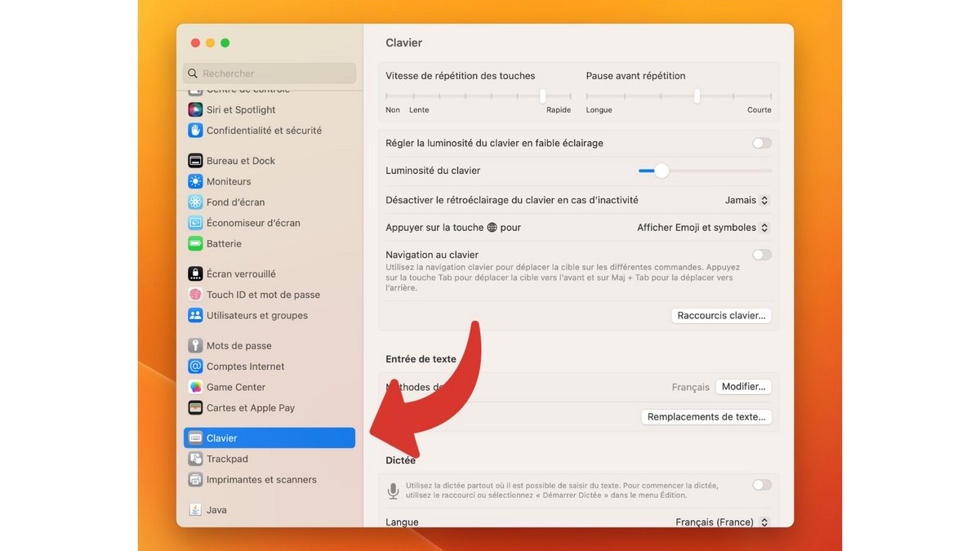Image resolution: width=980 pixels, height=551 pixels.
Task: Click the green zoom window button
Action: [225, 42]
